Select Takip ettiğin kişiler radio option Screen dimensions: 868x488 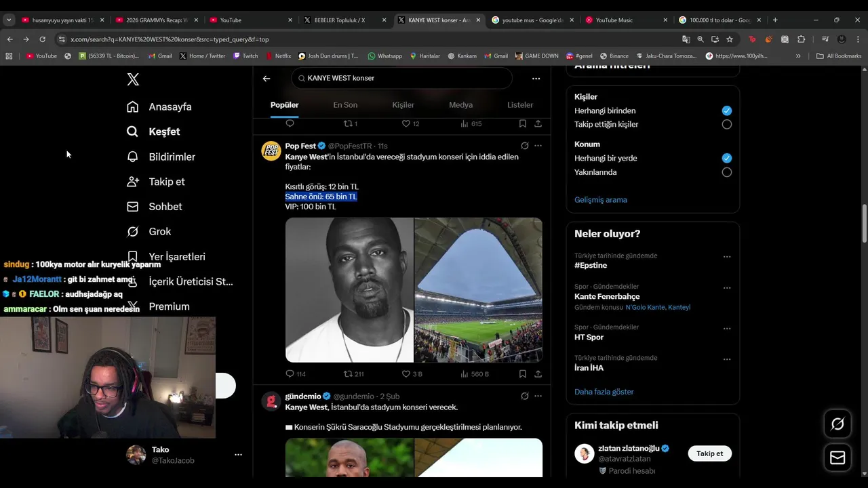[727, 124]
